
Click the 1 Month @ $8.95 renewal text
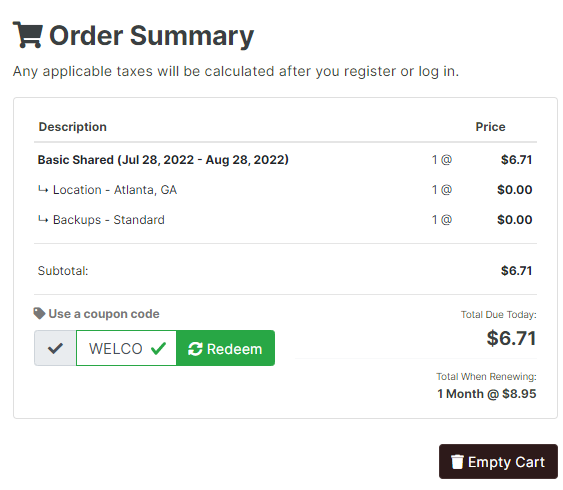tap(487, 394)
